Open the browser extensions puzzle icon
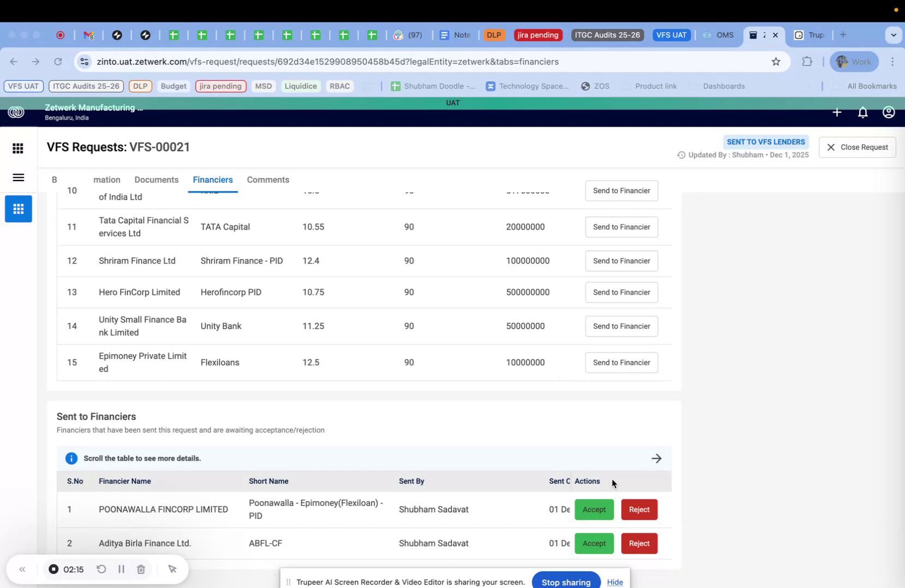905x588 pixels. [x=807, y=62]
